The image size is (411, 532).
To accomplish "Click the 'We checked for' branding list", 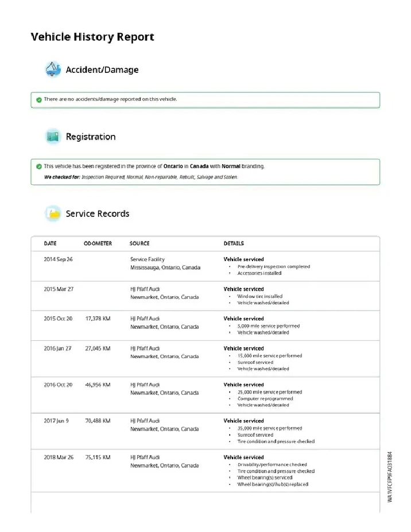I will pyautogui.click(x=141, y=177).
